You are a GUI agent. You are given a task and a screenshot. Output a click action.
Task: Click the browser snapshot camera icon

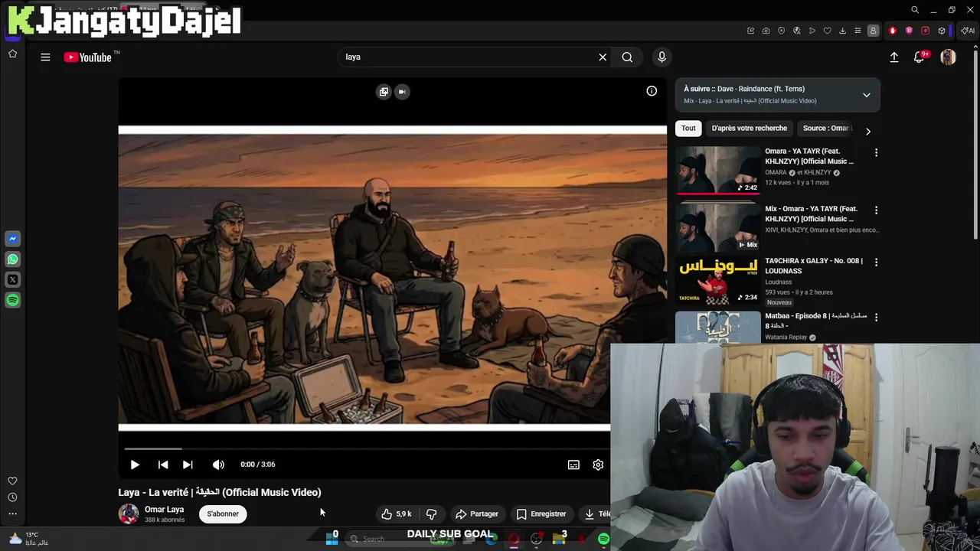[x=766, y=31]
